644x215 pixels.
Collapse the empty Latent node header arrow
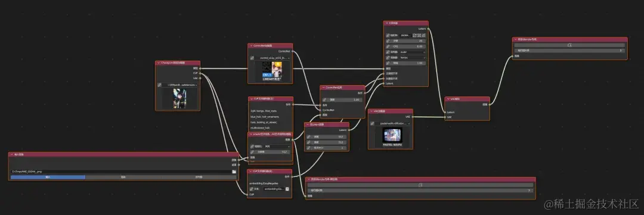(307, 124)
